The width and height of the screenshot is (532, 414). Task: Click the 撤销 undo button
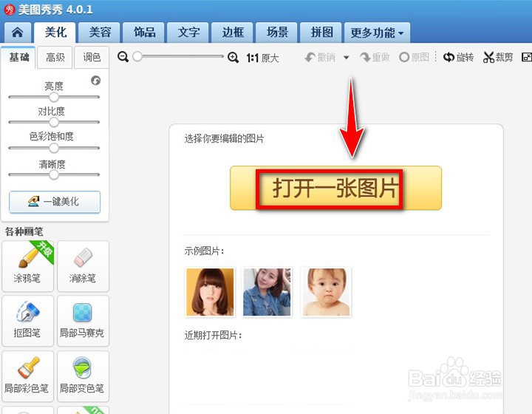tap(320, 58)
